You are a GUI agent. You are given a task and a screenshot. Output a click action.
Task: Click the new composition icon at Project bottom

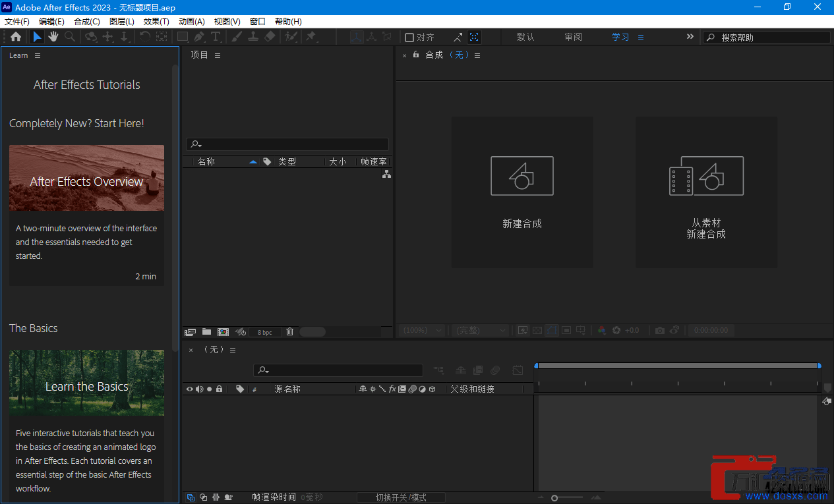tap(223, 332)
